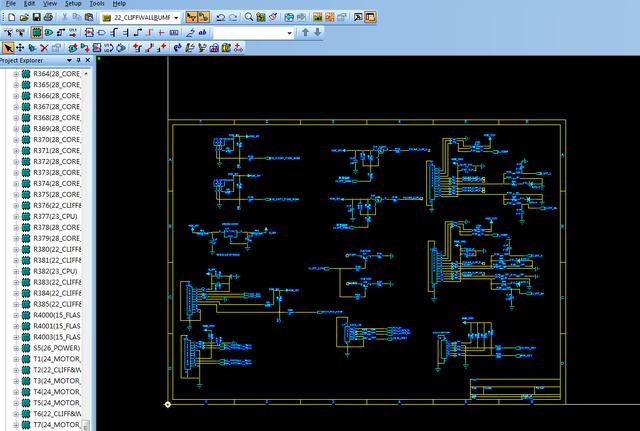
Task: Select T5(24_MOTOR in the tree
Action: pyautogui.click(x=57, y=403)
